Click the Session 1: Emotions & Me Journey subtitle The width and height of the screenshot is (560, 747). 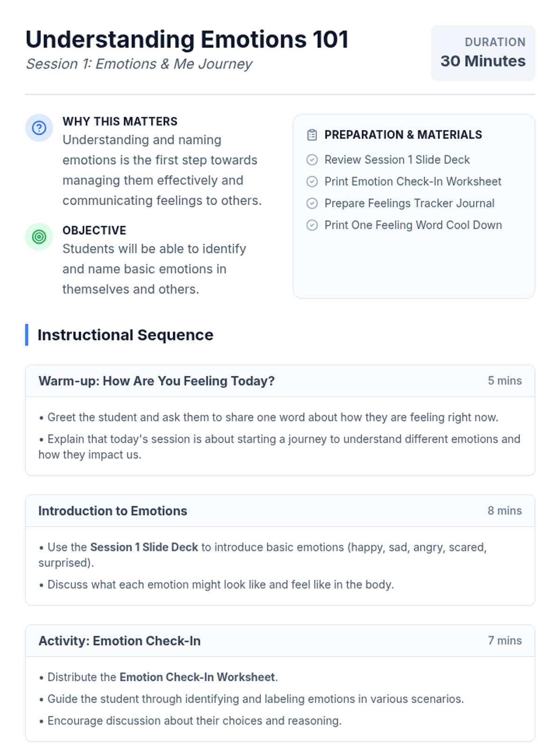[139, 64]
